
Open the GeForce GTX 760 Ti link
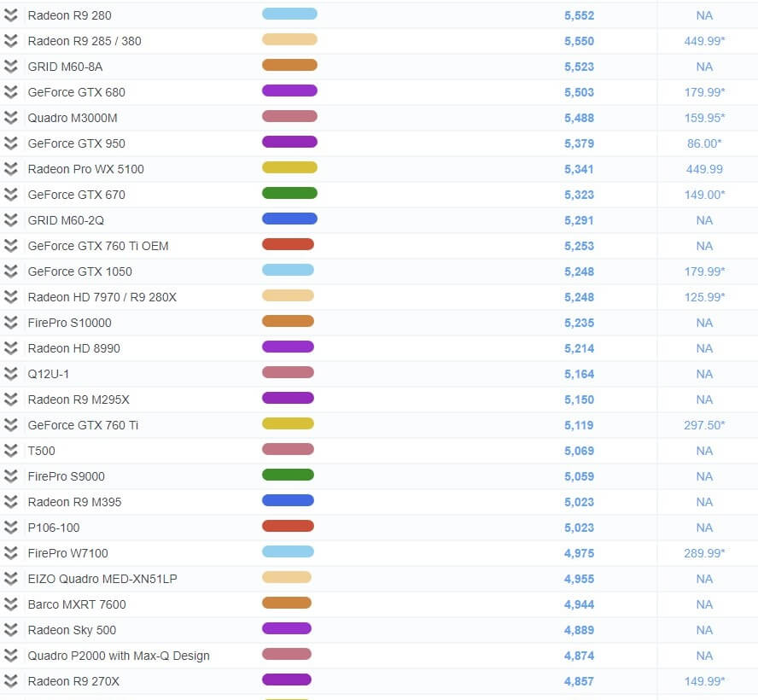point(83,425)
